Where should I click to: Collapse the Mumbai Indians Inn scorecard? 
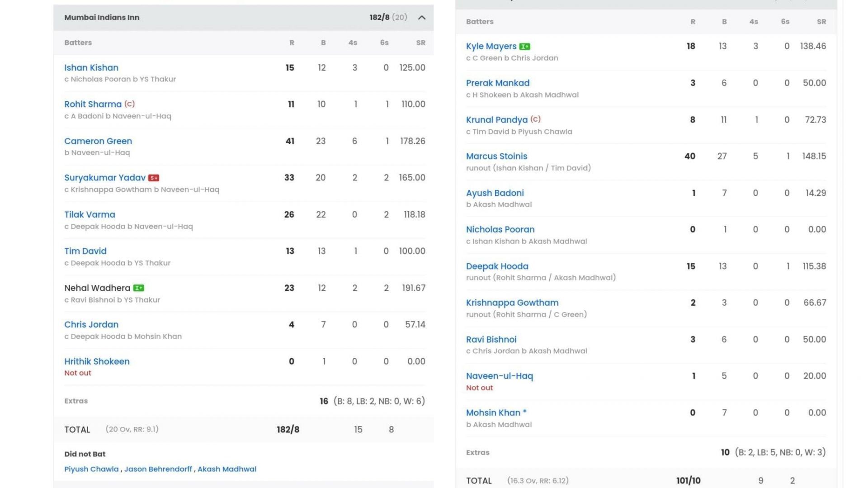(421, 18)
